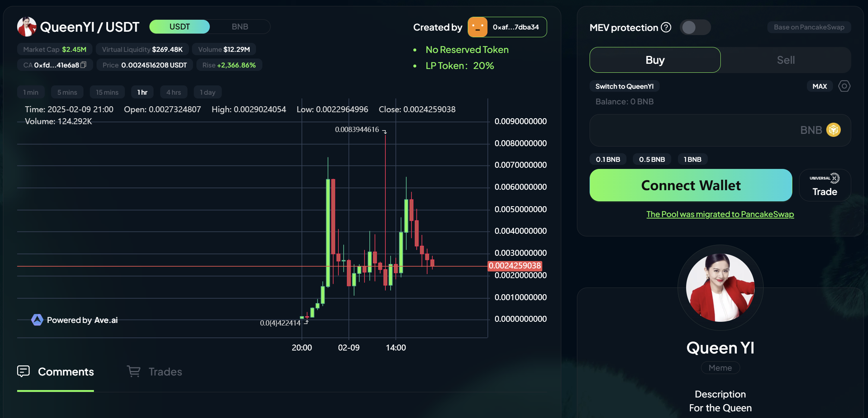
Task: Open slippage settings hexagon icon
Action: [x=844, y=86]
